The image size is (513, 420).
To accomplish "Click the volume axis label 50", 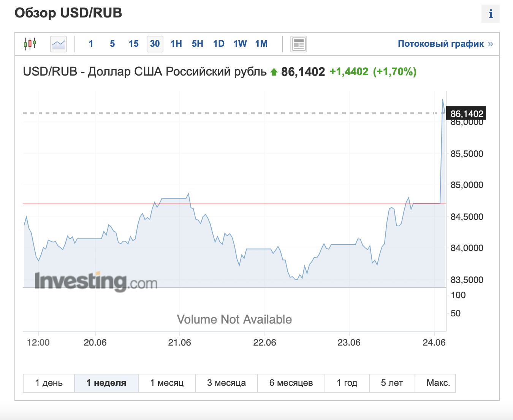I will pyautogui.click(x=455, y=313).
